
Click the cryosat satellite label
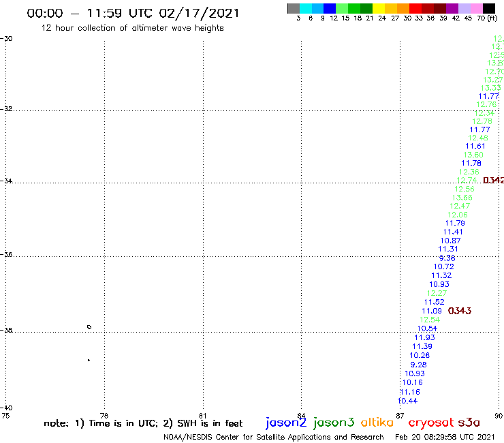tap(430, 423)
